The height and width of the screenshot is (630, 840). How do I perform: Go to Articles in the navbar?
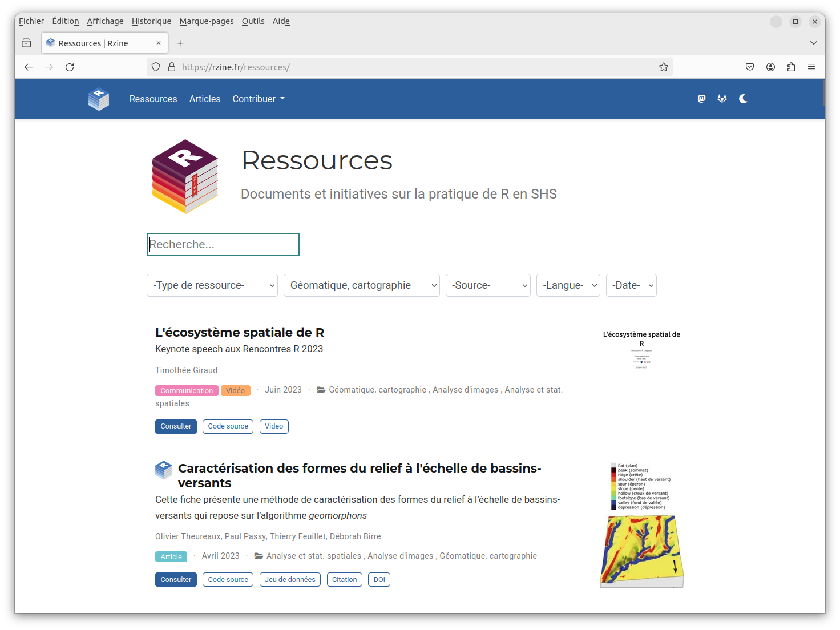205,99
